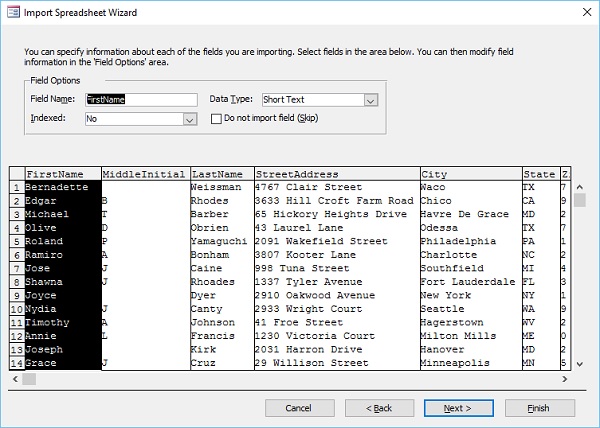Close the Import Spreadsheet Wizard dialog
This screenshot has width=600, height=428.
(581, 12)
